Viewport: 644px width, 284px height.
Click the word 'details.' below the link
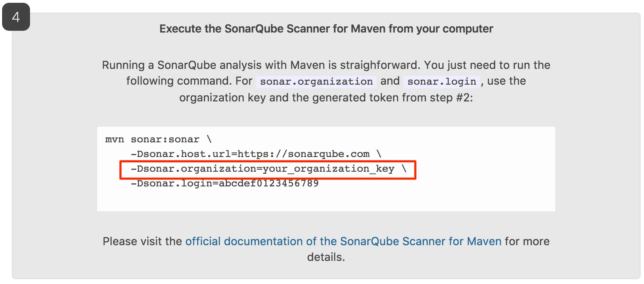tap(326, 257)
